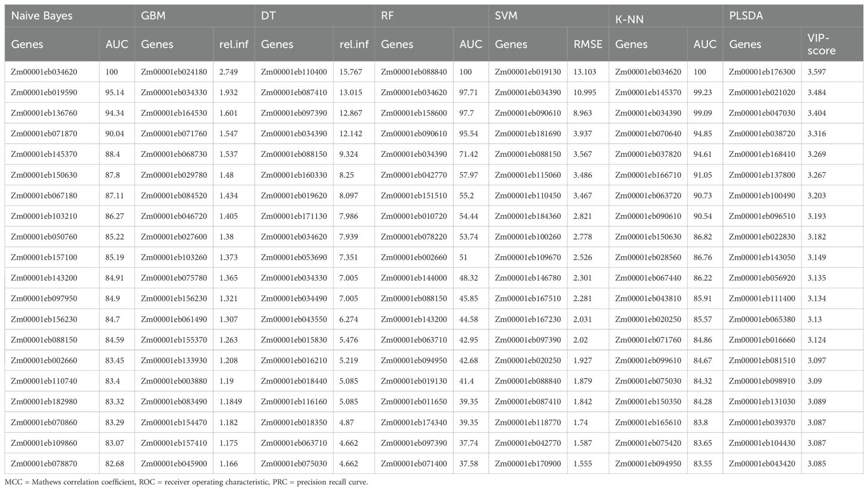The width and height of the screenshot is (868, 491).
Task: Click gene cell Zm00001eb110400
Action: pyautogui.click(x=294, y=72)
